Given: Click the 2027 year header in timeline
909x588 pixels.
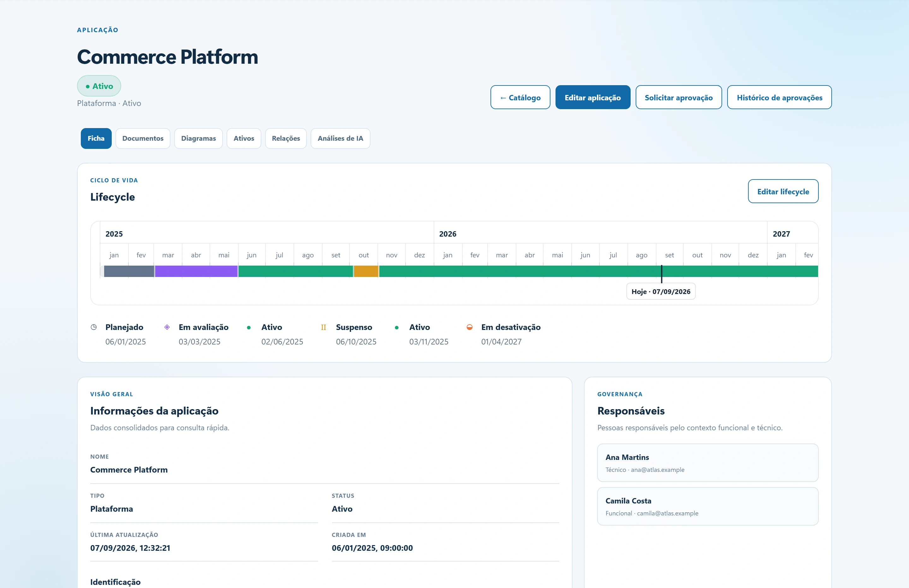Looking at the screenshot, I should [781, 234].
